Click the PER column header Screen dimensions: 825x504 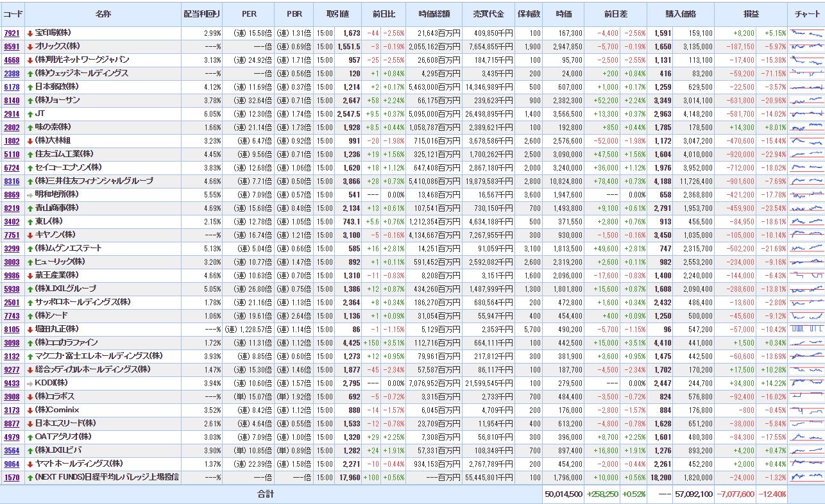(x=249, y=13)
